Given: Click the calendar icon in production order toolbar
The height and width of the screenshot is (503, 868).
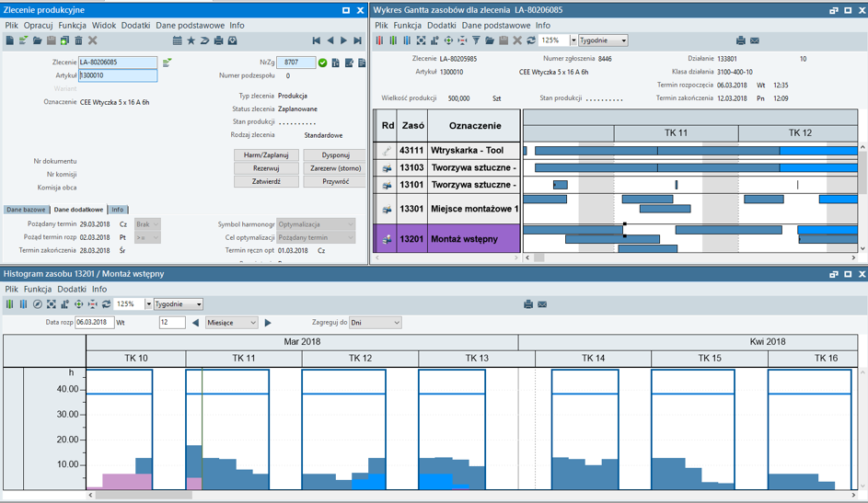Looking at the screenshot, I should click(177, 40).
